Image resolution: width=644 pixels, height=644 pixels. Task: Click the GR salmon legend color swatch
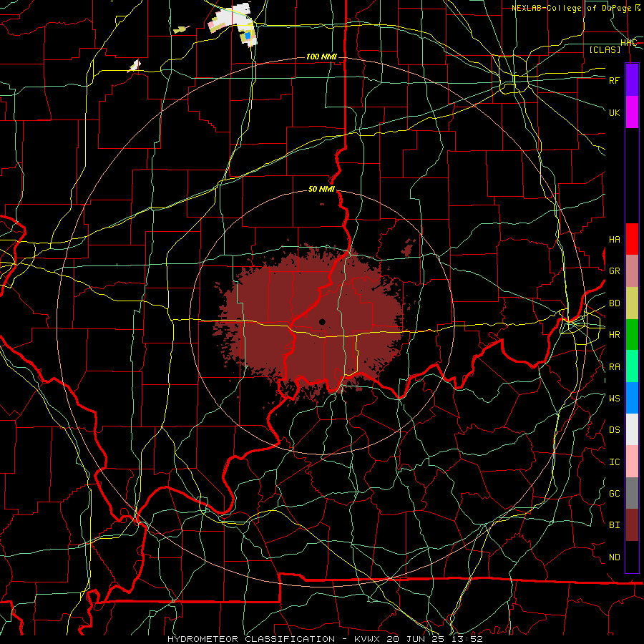pos(632,271)
